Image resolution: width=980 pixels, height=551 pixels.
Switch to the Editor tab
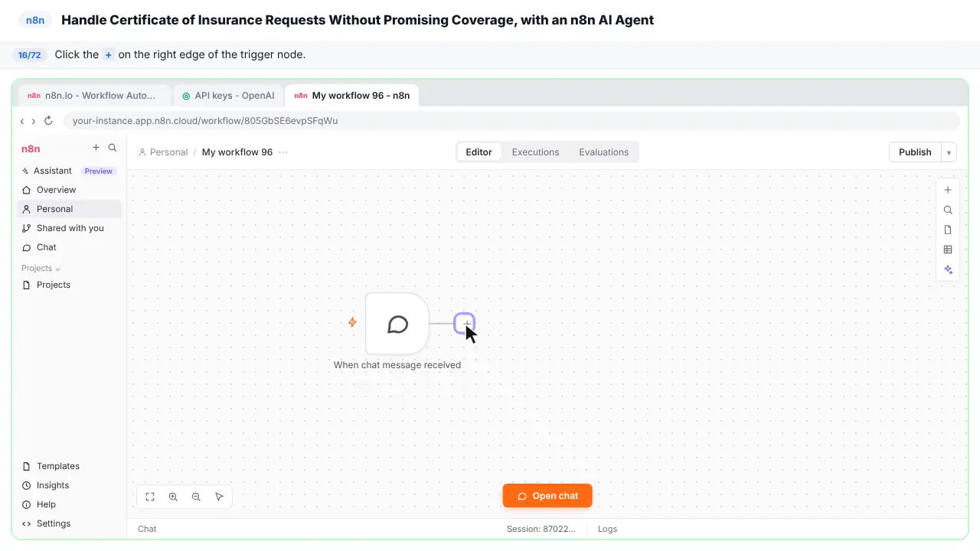(479, 152)
